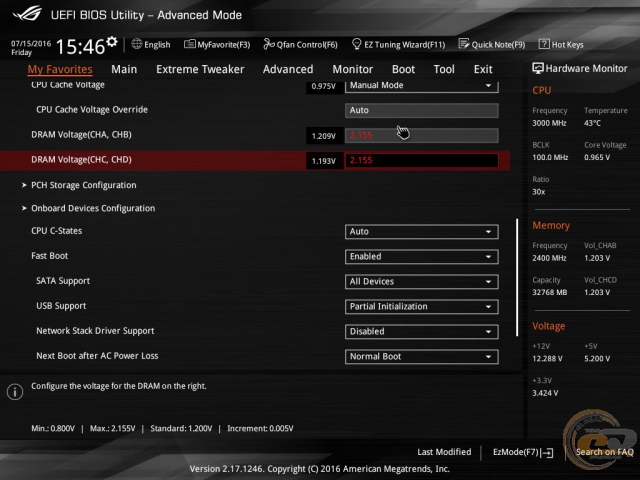Switch to EzMode(F7)

(516, 452)
